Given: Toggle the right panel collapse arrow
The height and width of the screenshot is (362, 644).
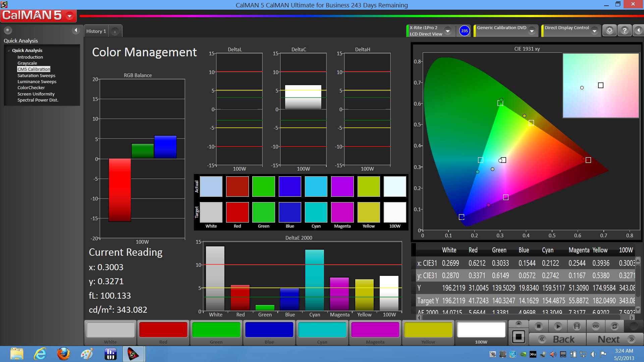Looking at the screenshot, I should pyautogui.click(x=638, y=31).
